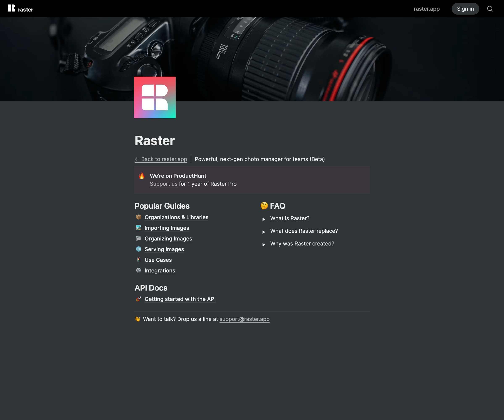Image resolution: width=504 pixels, height=420 pixels.
Task: Email support@raster.app link
Action: (x=244, y=319)
